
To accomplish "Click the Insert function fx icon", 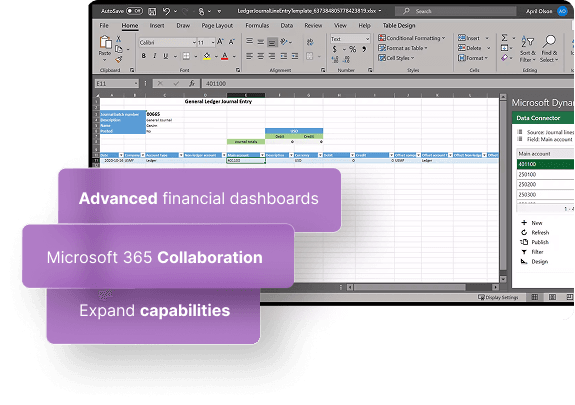I will click(192, 83).
